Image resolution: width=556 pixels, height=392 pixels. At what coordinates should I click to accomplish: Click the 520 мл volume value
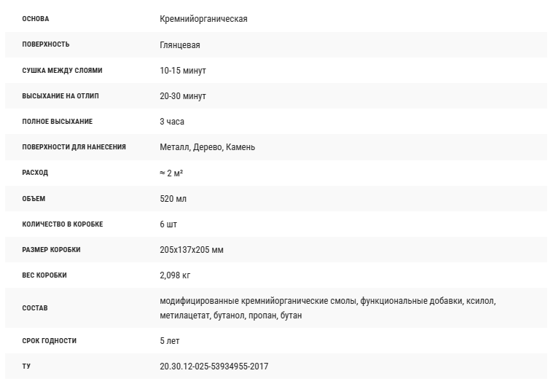point(173,198)
